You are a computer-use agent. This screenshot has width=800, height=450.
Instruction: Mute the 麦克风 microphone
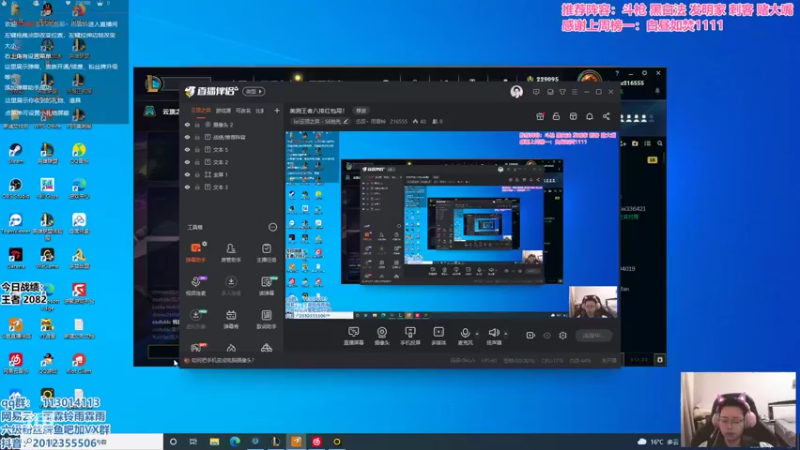(x=465, y=336)
